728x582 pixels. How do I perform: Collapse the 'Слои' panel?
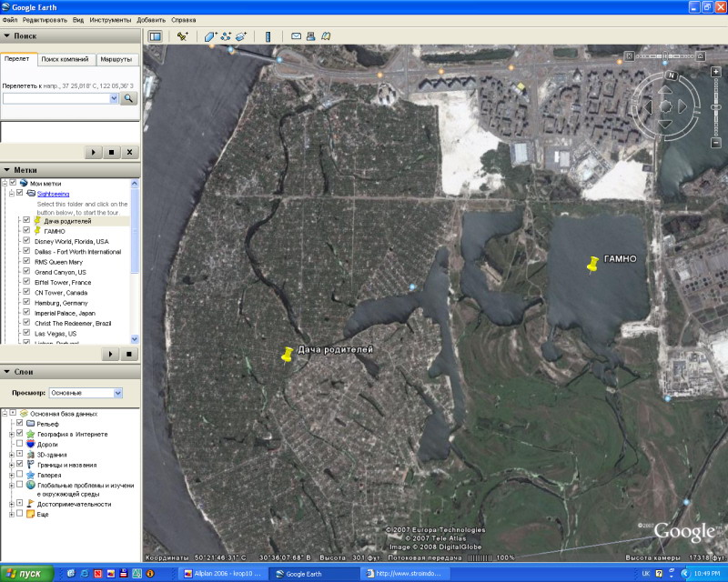7,372
